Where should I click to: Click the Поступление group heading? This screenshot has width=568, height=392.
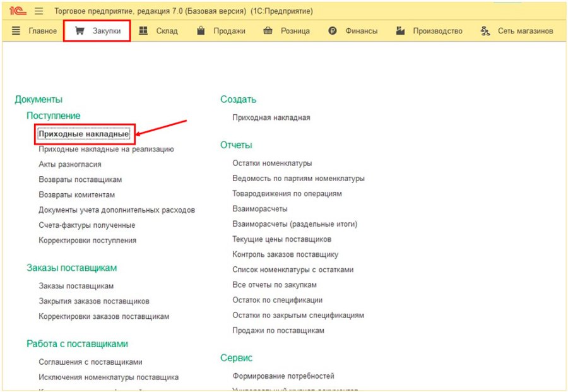[x=53, y=116]
